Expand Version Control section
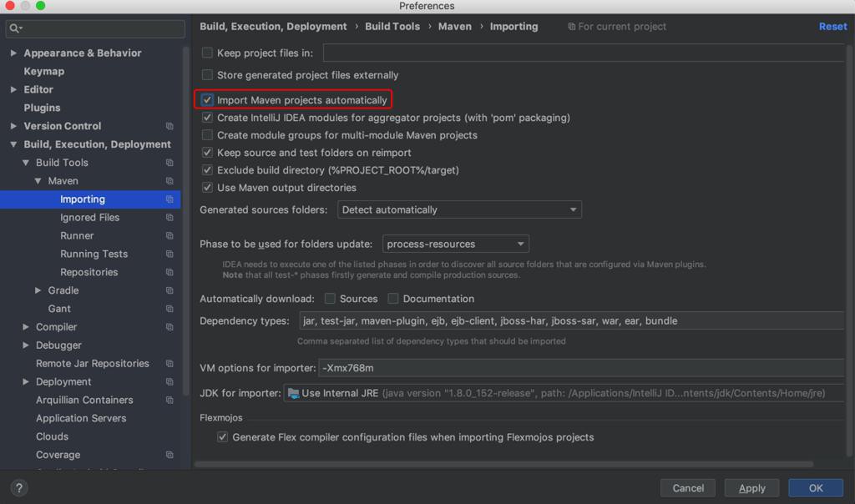The height and width of the screenshot is (504, 855). tap(13, 126)
